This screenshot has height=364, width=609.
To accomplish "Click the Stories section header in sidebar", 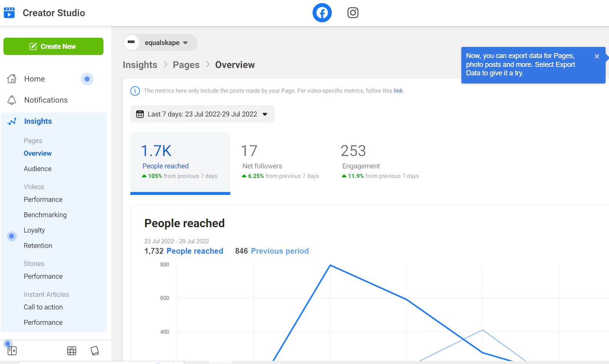I will point(34,264).
